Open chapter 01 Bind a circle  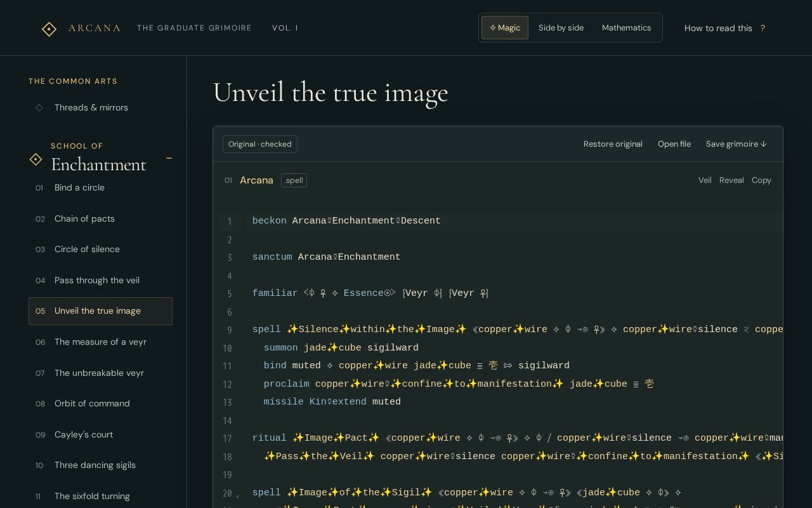(100, 187)
